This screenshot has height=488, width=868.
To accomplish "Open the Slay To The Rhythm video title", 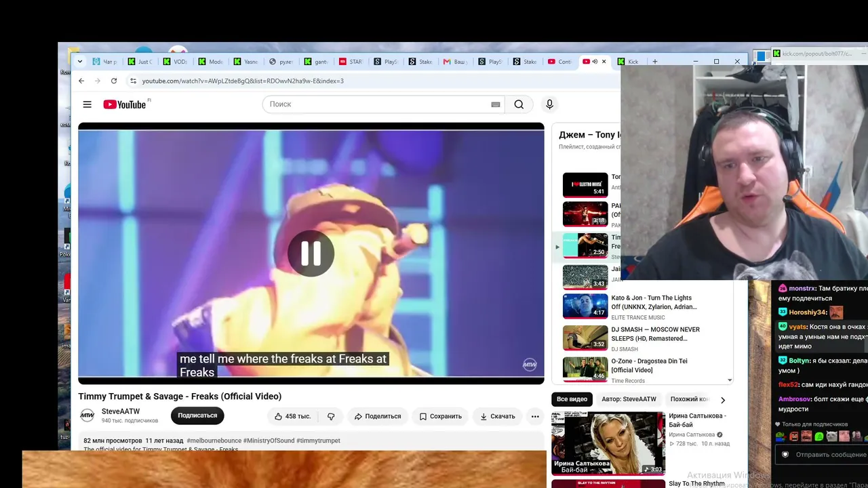I will pos(696,483).
